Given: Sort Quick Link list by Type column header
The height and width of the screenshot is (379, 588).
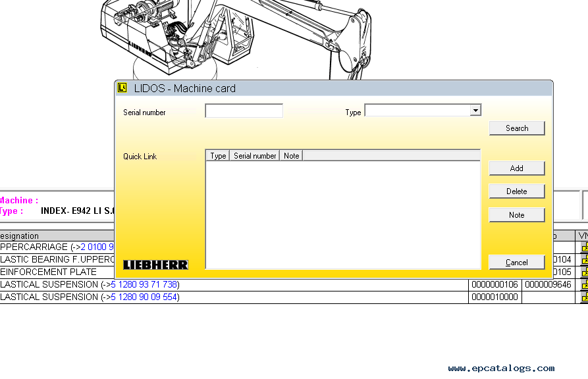Looking at the screenshot, I should coord(218,155).
